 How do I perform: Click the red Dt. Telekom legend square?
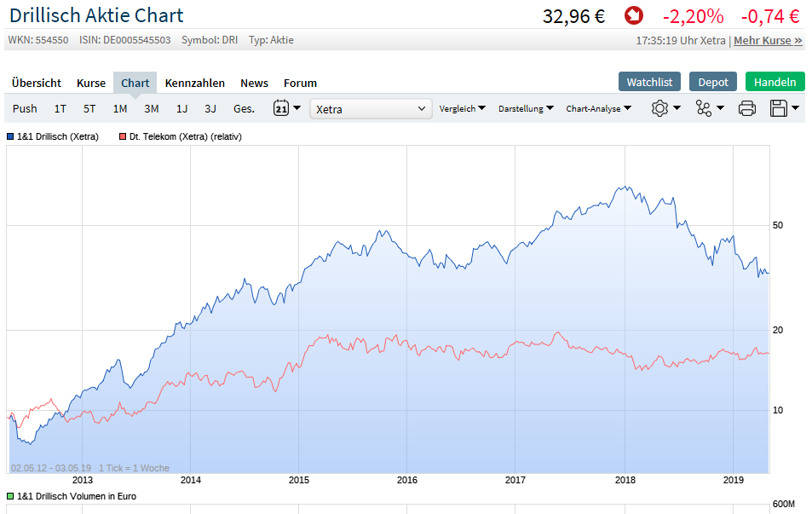pyautogui.click(x=123, y=136)
